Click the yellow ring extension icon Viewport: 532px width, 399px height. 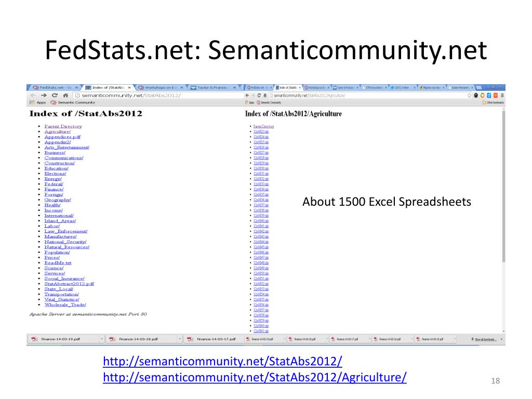pos(483,96)
